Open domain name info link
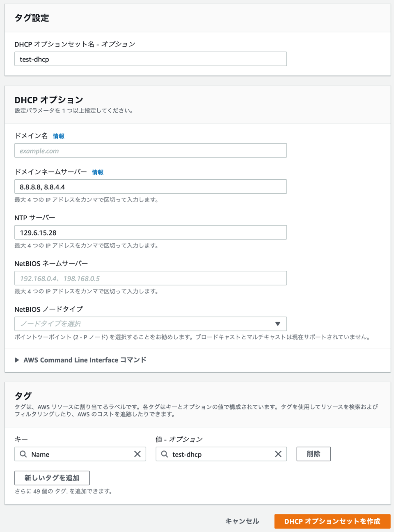 click(x=59, y=136)
